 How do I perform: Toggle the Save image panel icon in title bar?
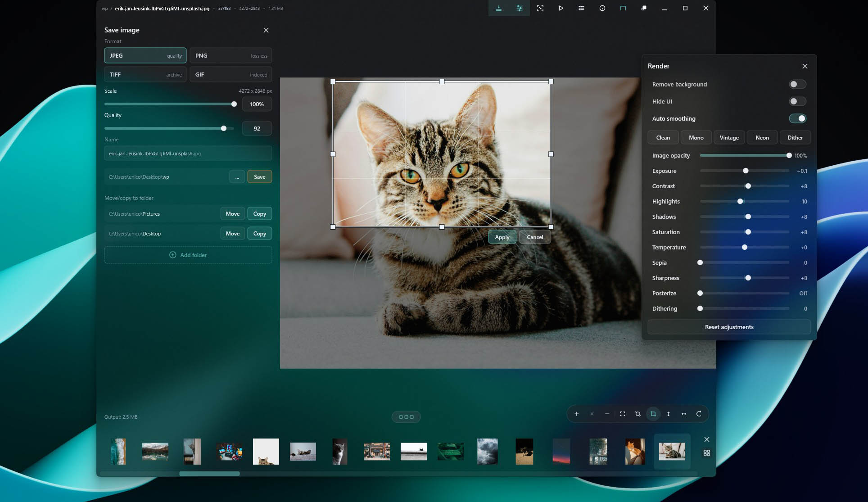[x=499, y=8]
